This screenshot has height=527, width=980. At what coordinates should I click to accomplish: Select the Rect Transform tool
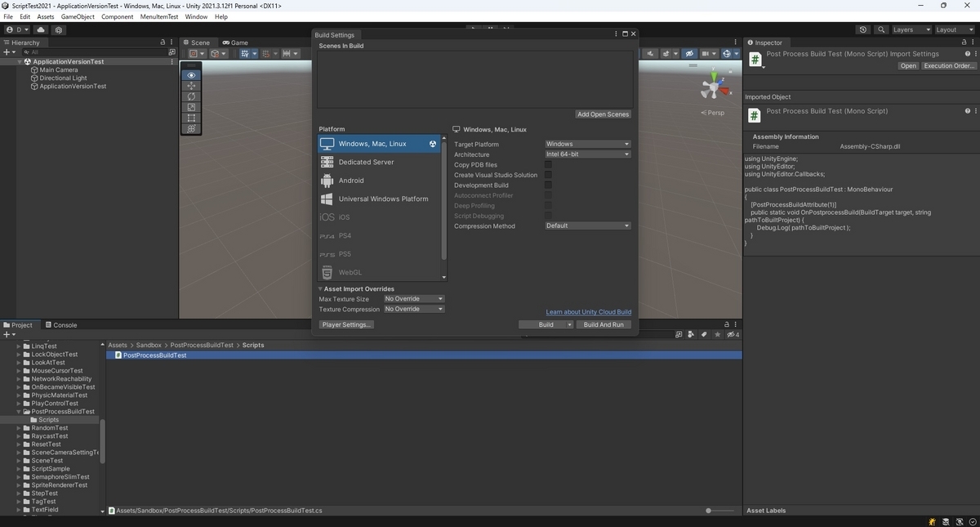pos(191,117)
